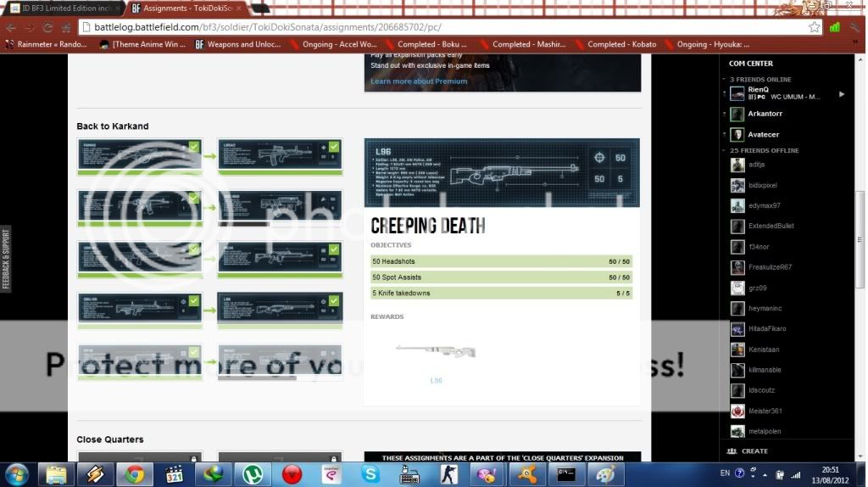Open the Completed - Boku ... bookmark
868x487 pixels.
[426, 44]
